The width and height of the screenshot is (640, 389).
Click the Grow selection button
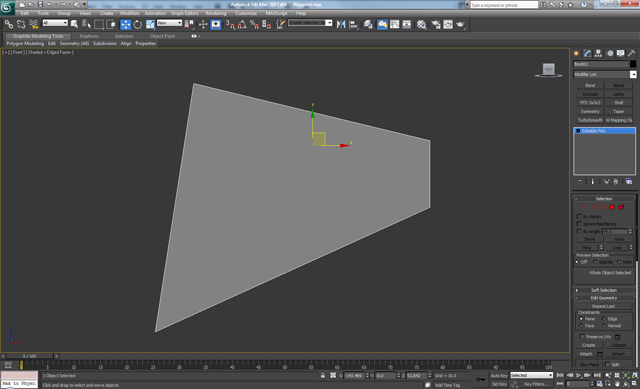point(619,239)
